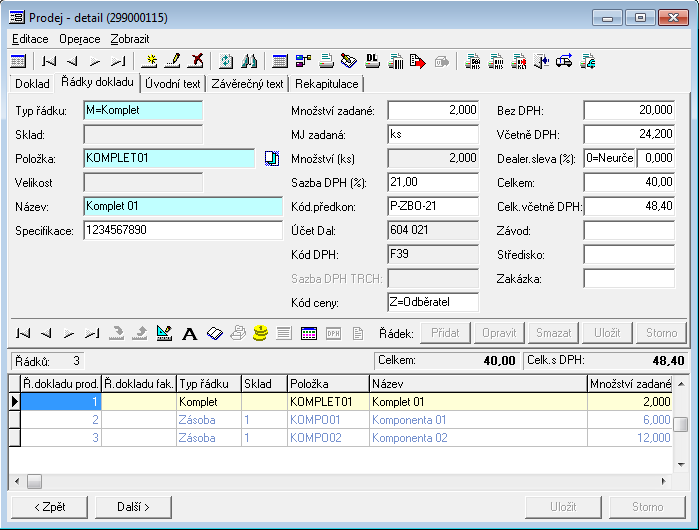Click the Uložit button next to Smazat
699x530 pixels.
point(607,333)
